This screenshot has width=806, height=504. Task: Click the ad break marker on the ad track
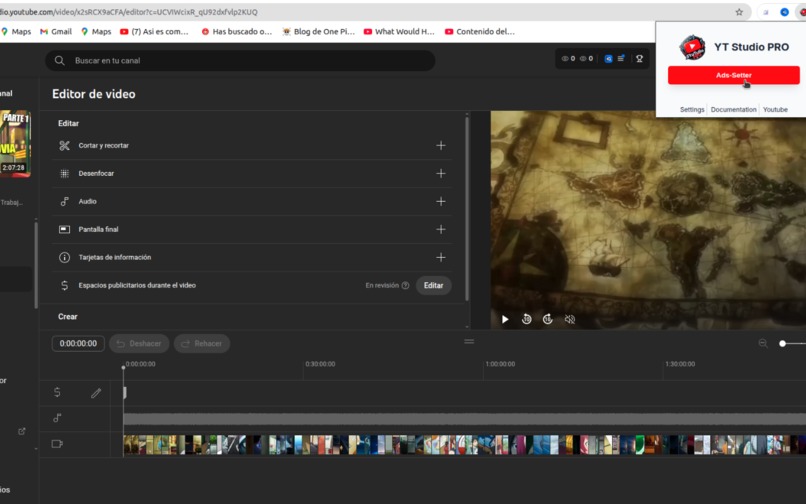(125, 393)
